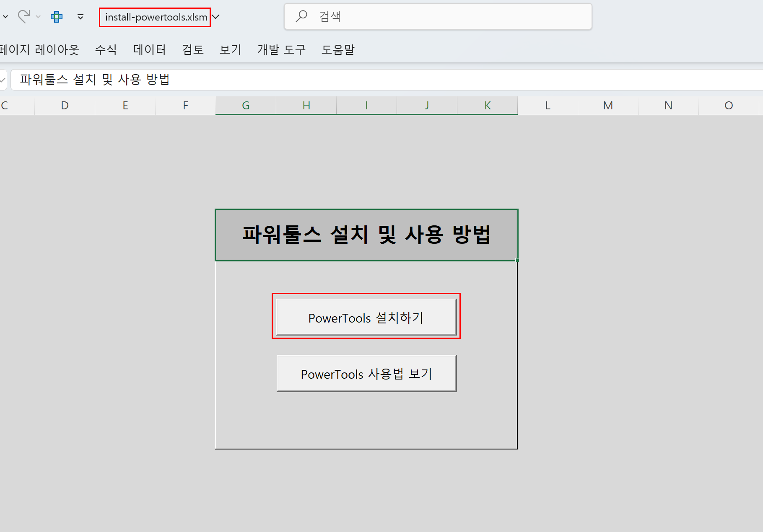Open the Customize Quick Access Toolbar dropdown

[80, 17]
